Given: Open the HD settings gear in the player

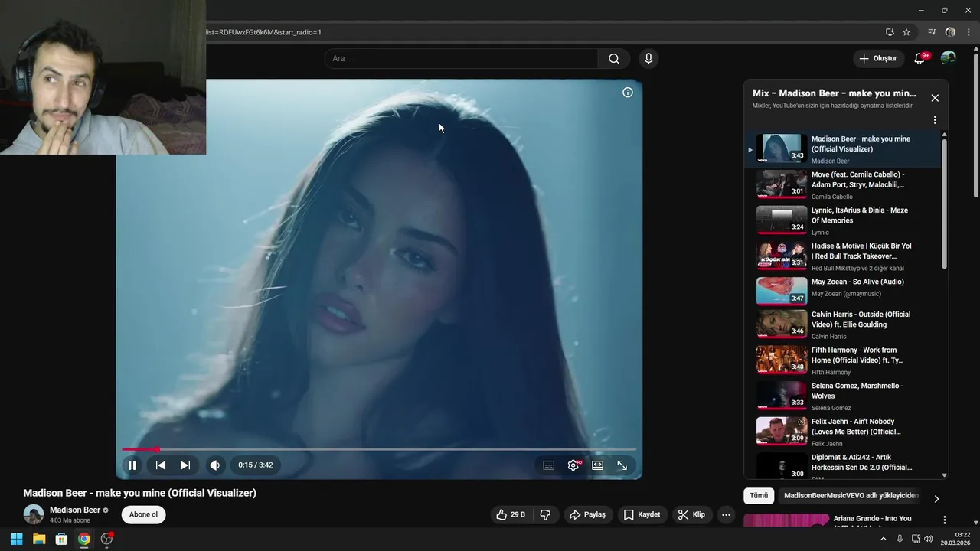Looking at the screenshot, I should [573, 465].
